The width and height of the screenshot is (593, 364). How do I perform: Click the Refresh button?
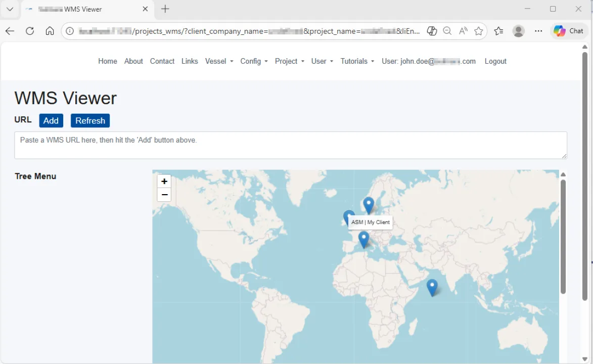coord(90,120)
